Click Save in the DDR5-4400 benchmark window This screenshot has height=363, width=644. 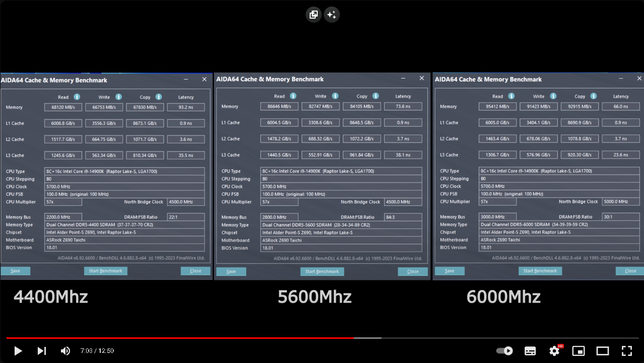[x=16, y=271]
